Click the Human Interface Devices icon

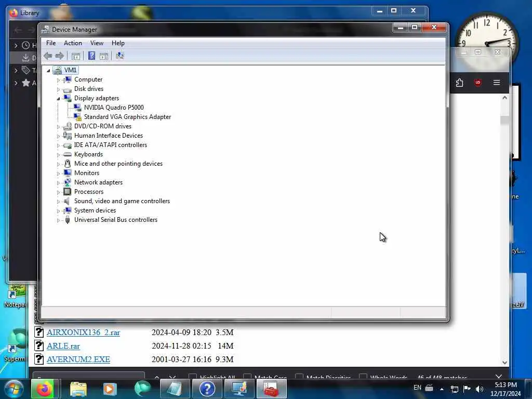(68, 136)
